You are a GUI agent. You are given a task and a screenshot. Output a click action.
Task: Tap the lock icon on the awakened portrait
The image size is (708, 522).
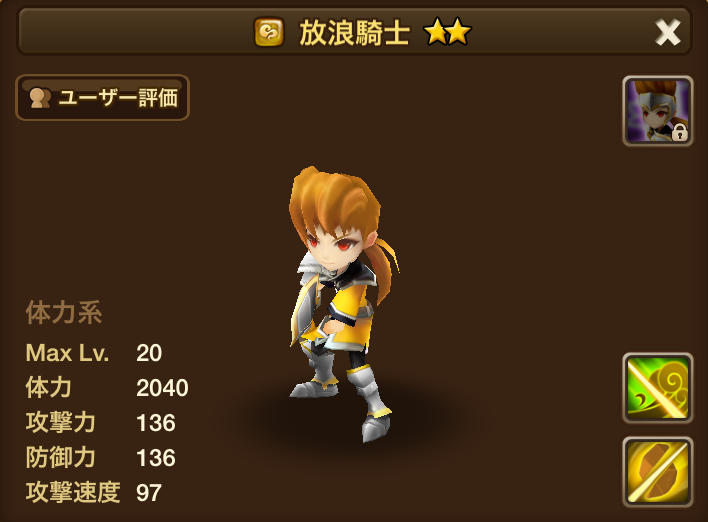click(x=680, y=133)
